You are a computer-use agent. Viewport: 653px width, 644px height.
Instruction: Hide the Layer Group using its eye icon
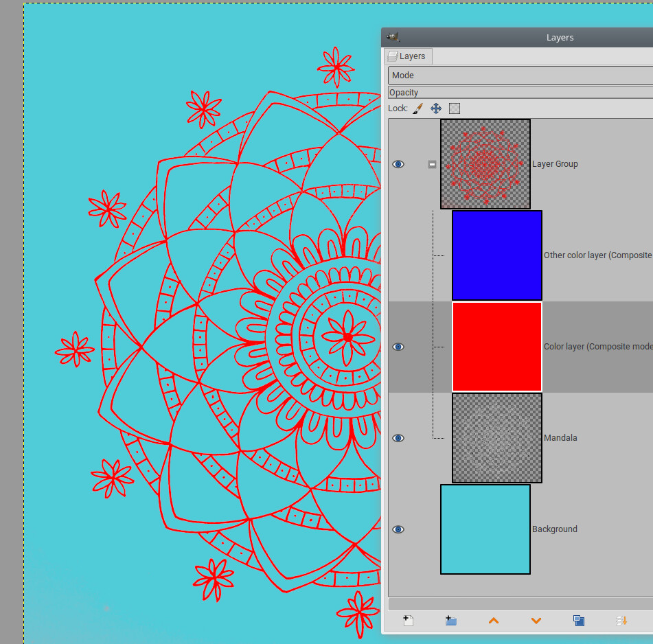point(398,164)
